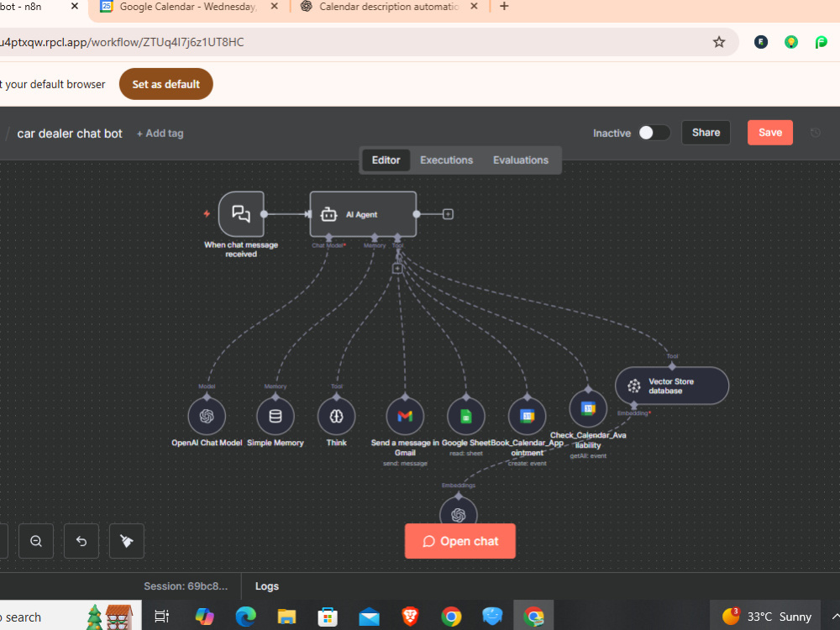Open File Explorer from taskbar
This screenshot has width=840, height=630.
[x=286, y=617]
